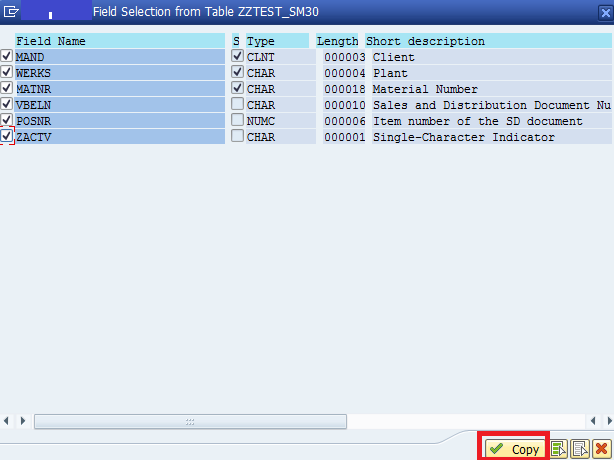Click the Length column header
This screenshot has width=614, height=460.
pyautogui.click(x=337, y=41)
